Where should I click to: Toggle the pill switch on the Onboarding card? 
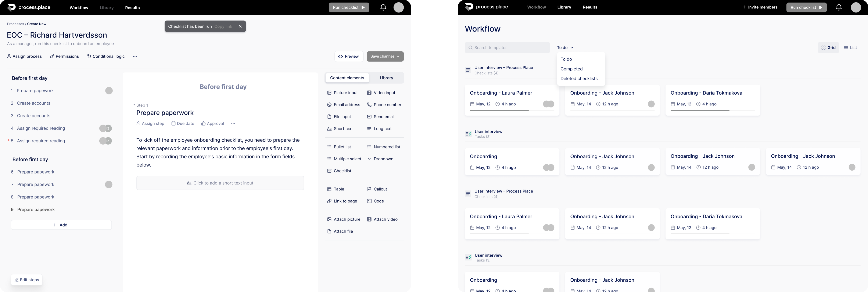548,167
